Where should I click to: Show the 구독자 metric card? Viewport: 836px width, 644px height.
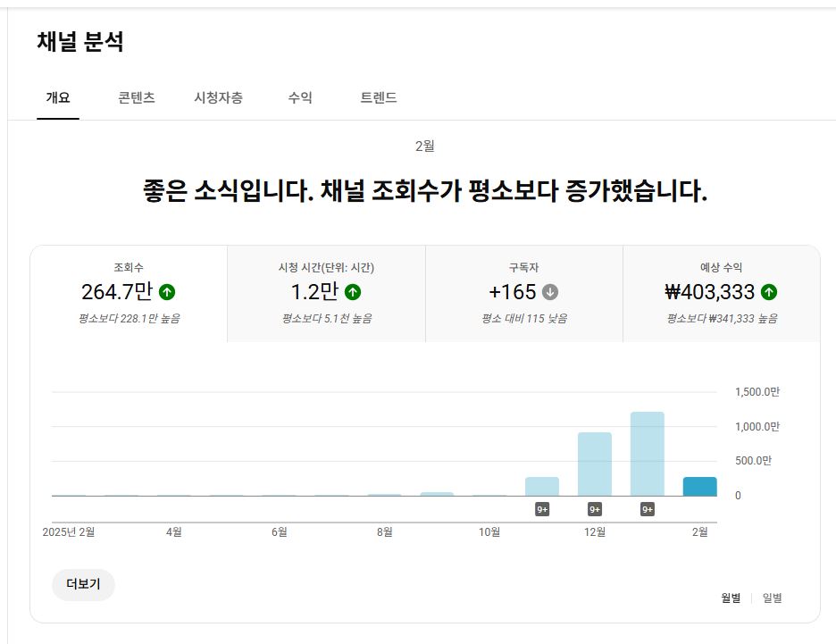(523, 294)
